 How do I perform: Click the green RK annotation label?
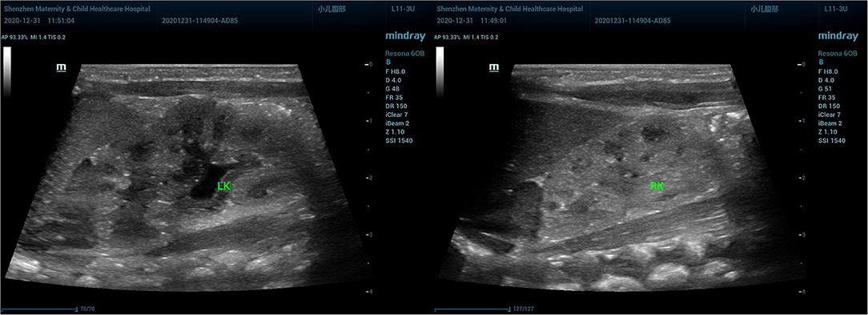(657, 187)
